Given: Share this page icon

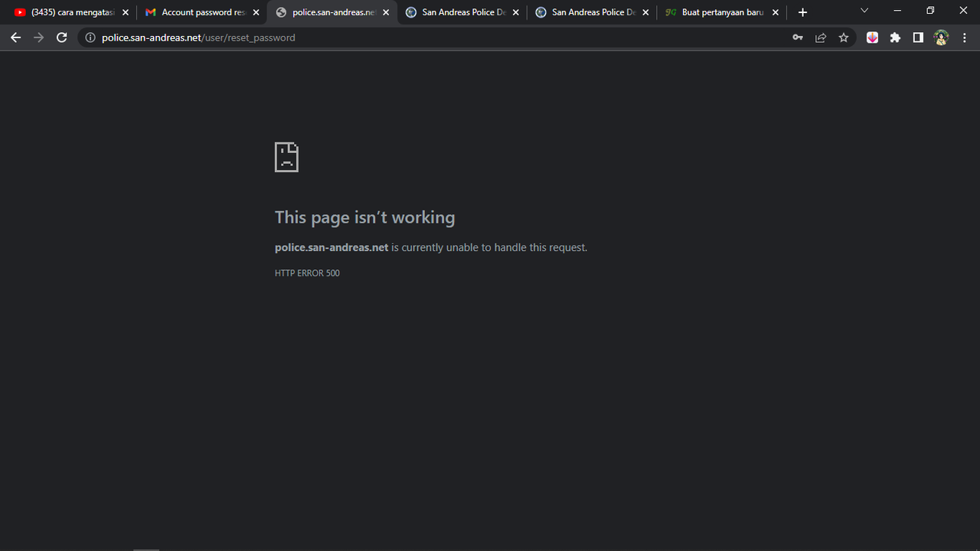Looking at the screenshot, I should coord(821,37).
